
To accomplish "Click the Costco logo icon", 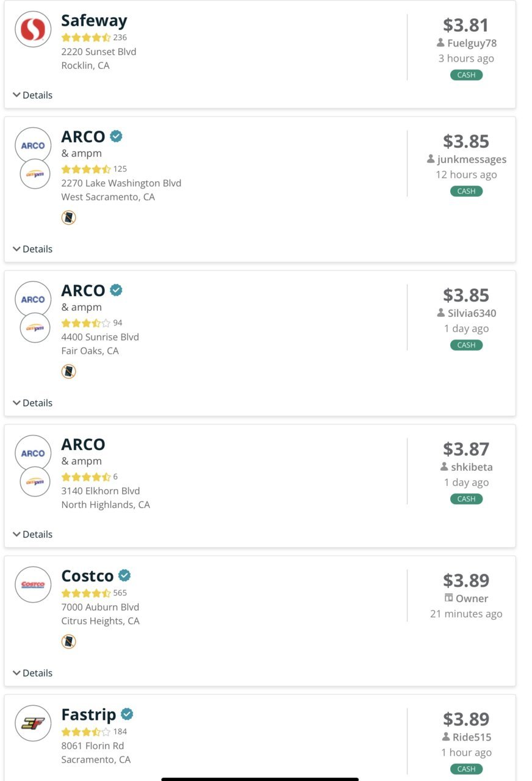I will (x=33, y=584).
